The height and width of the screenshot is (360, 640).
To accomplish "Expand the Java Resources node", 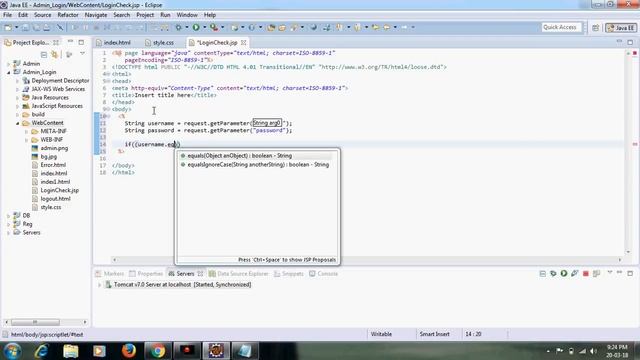I will click(18, 98).
